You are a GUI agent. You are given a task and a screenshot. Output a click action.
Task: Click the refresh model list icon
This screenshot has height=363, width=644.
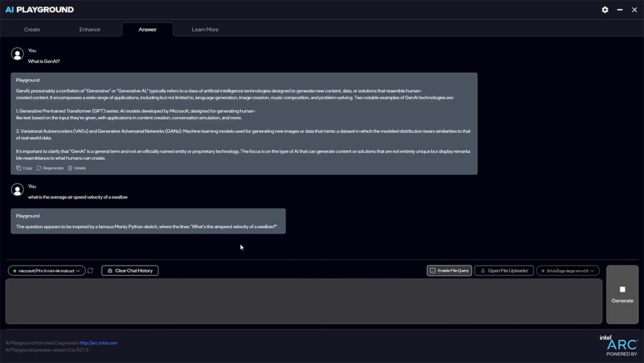[90, 271]
